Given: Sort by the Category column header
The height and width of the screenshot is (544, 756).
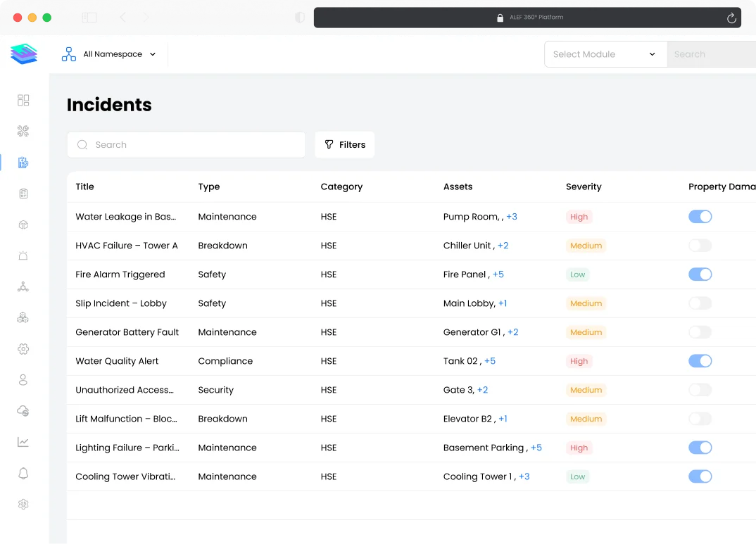Looking at the screenshot, I should coord(341,187).
